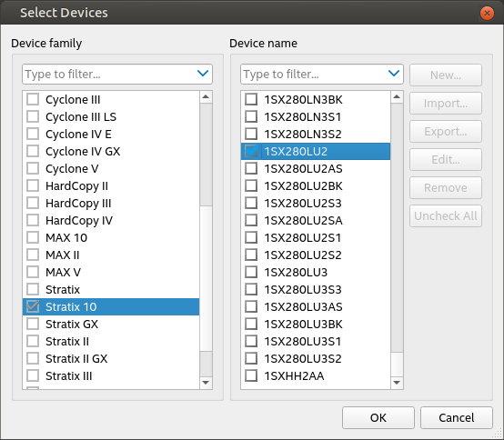The height and width of the screenshot is (440, 504).
Task: Uncheck the 1SX280LU2 device checkbox
Action: (x=251, y=151)
